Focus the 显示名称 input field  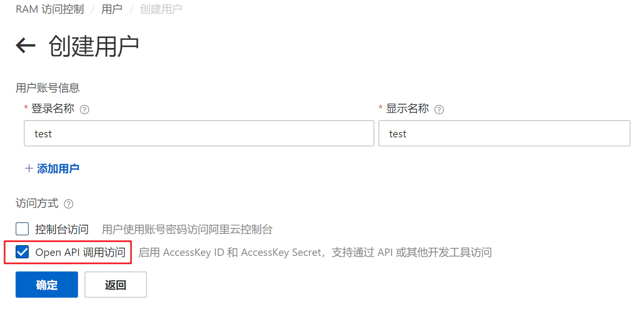coord(504,133)
